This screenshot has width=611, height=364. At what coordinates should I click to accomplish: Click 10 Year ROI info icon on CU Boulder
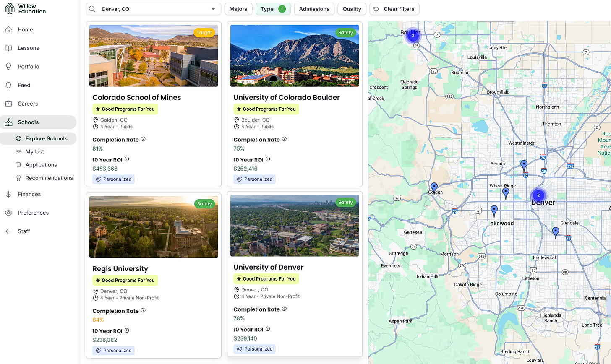tap(268, 159)
